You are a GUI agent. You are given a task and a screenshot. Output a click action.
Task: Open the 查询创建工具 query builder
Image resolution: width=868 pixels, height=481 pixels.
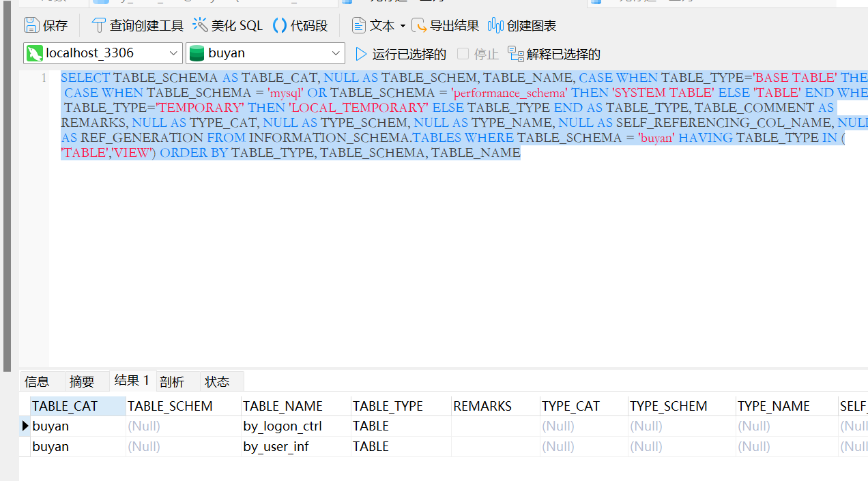[136, 25]
